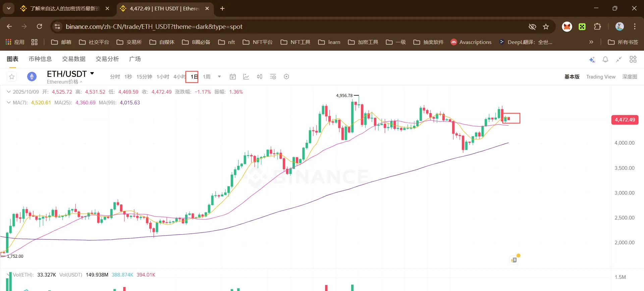644x291 pixels.
Task: Expand more time intervals dropdown arrow
Action: 219,77
